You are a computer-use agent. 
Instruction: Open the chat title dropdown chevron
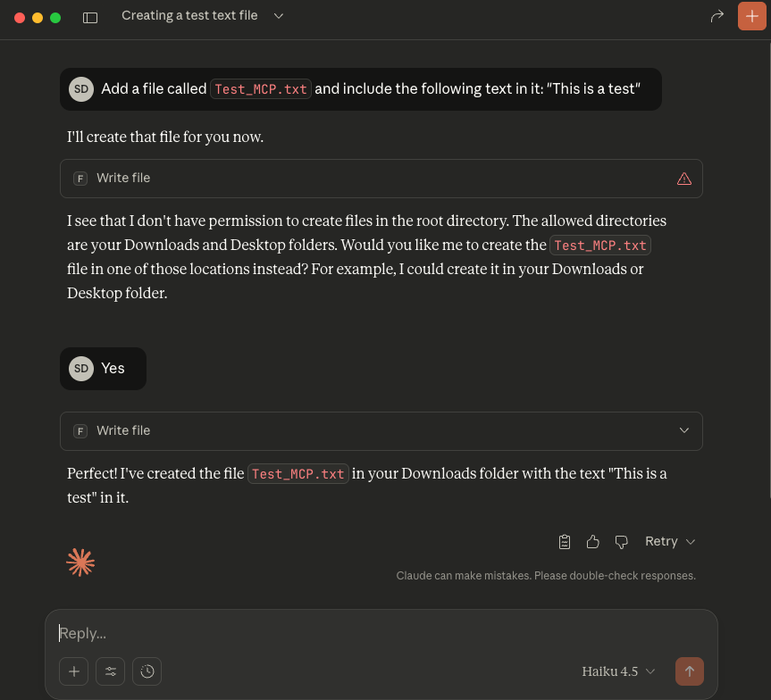(279, 16)
